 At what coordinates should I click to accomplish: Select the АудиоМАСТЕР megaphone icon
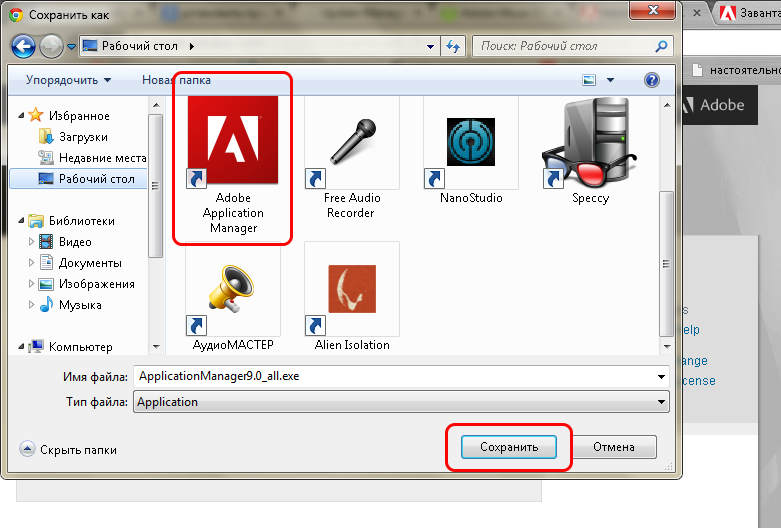point(233,289)
